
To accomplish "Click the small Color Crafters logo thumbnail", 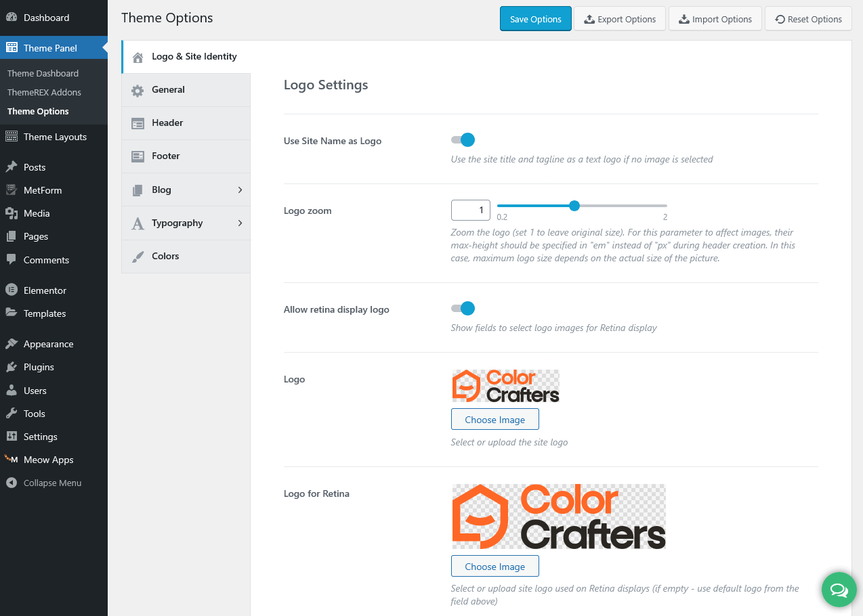I will click(505, 386).
